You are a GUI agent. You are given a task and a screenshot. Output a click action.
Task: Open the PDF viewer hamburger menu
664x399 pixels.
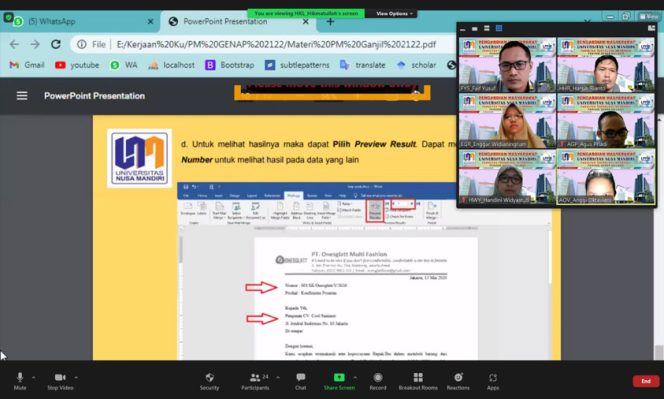pos(22,96)
